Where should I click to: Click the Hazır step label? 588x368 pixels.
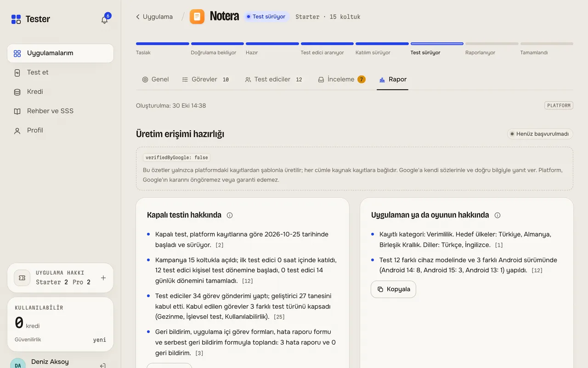252,53
